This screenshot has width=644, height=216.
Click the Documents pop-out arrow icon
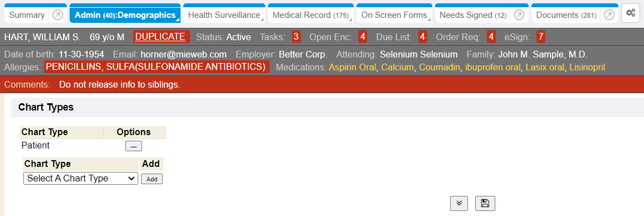pyautogui.click(x=609, y=15)
